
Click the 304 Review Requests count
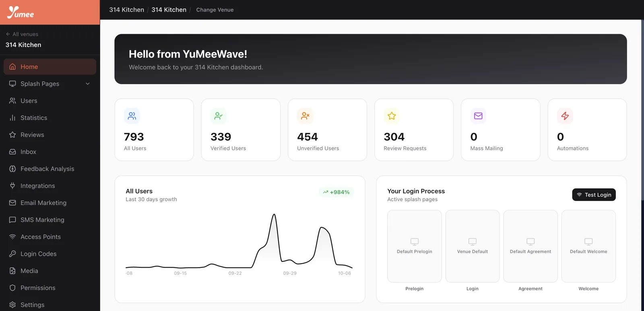394,137
